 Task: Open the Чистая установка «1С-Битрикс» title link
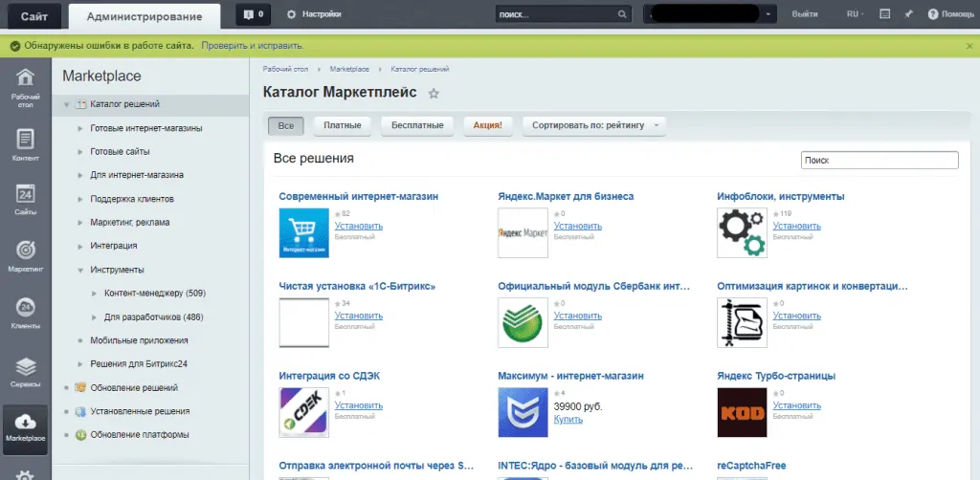point(357,287)
